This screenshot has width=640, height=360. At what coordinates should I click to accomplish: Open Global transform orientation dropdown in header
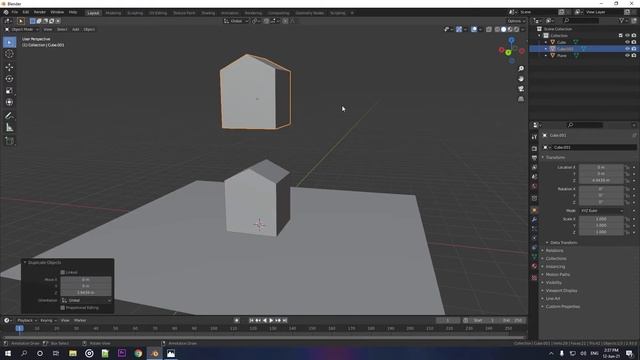tap(236, 21)
